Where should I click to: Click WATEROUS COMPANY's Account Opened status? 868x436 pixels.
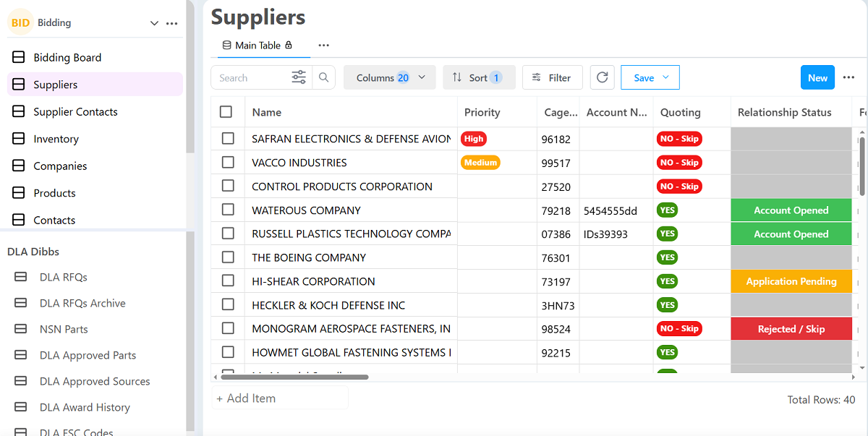coord(791,210)
